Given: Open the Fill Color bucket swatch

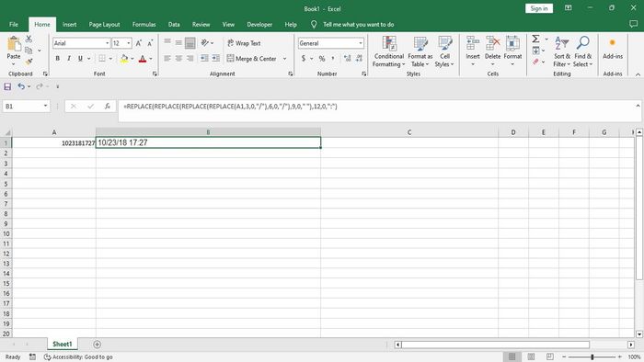Looking at the screenshot, I should coord(124,59).
